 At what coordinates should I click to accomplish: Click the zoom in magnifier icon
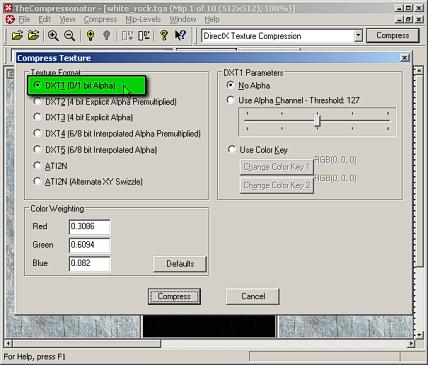53,35
